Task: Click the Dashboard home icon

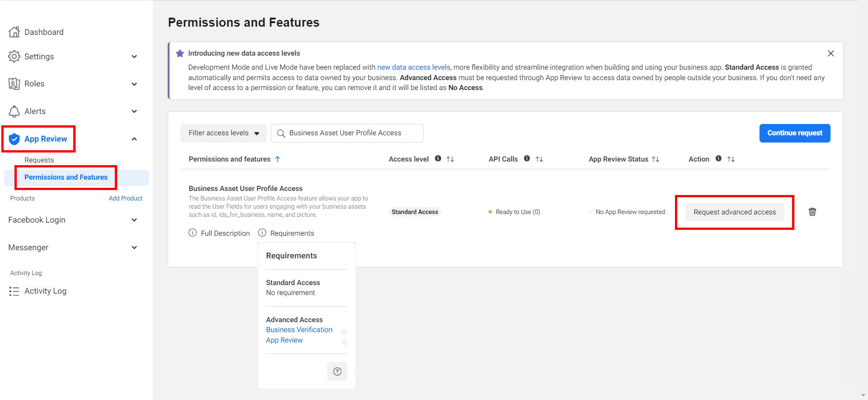Action: 14,32
